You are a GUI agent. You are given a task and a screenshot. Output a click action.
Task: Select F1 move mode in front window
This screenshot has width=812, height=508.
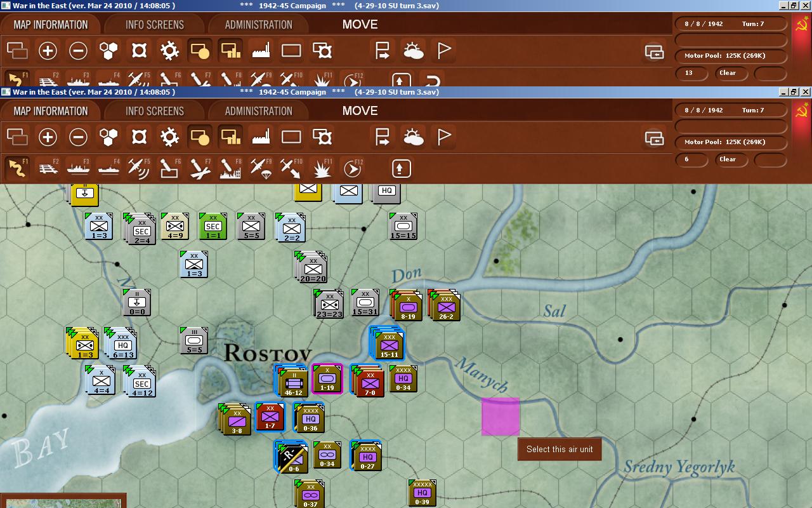(x=17, y=168)
